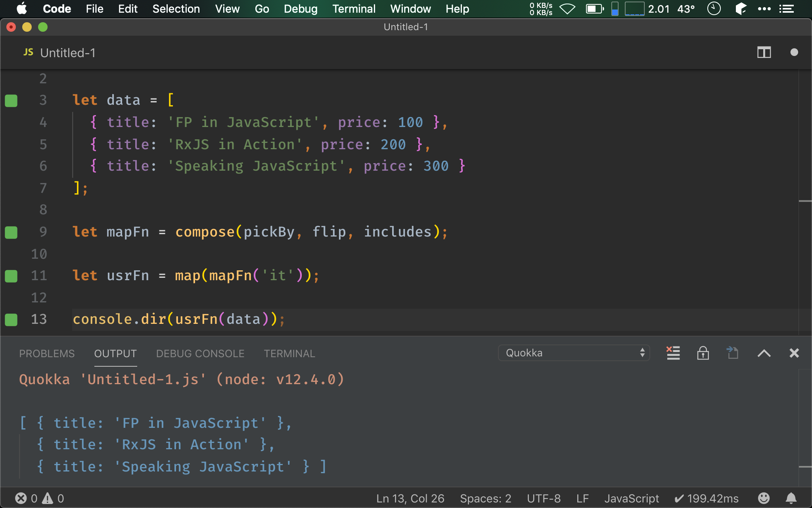Screen dimensions: 812x508
Task: Open the Edit menu
Action: (128, 9)
